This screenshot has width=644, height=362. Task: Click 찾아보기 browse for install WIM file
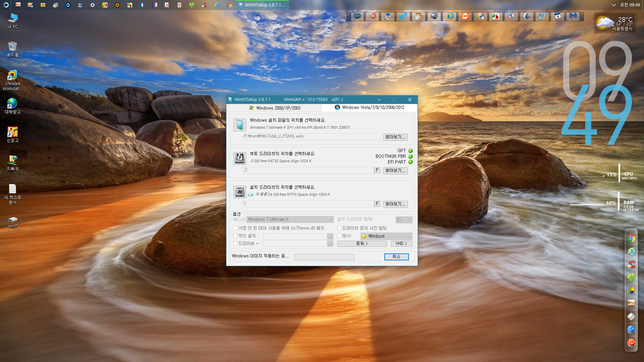tap(395, 137)
